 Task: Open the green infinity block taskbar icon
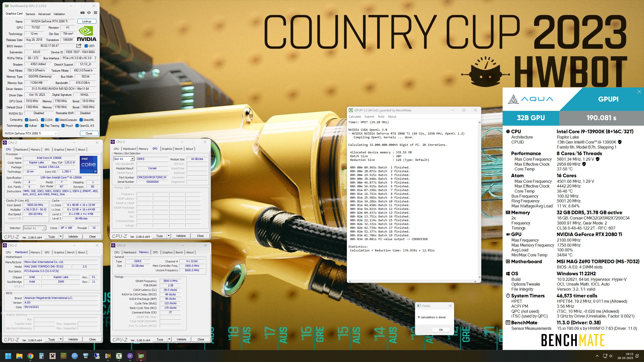pyautogui.click(x=63, y=356)
